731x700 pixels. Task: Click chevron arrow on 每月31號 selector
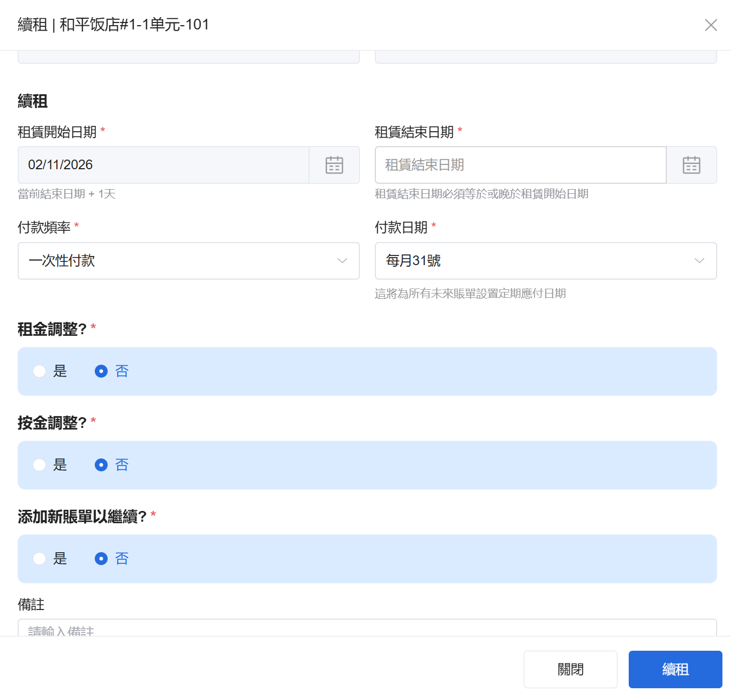coord(699,261)
